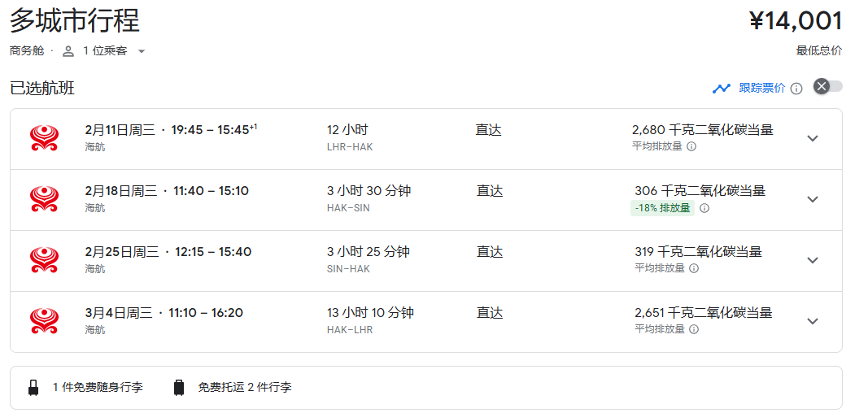Expand the 2月25日 SIN-HAK flight details
The image size is (868, 417).
pos(812,260)
